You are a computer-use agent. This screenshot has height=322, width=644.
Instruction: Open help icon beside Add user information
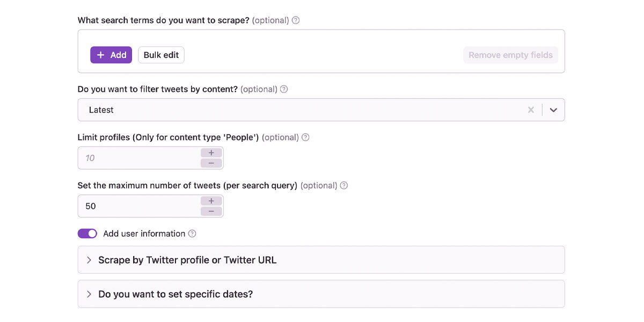(x=192, y=233)
